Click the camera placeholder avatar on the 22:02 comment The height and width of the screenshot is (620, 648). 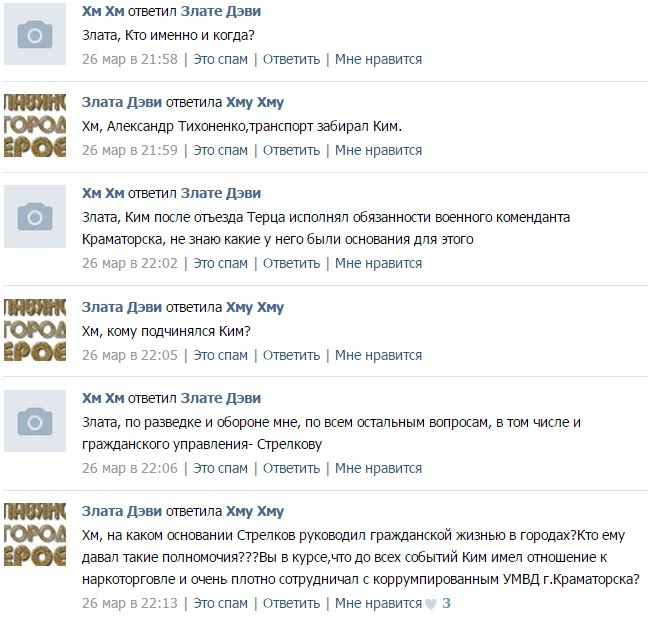(35, 216)
